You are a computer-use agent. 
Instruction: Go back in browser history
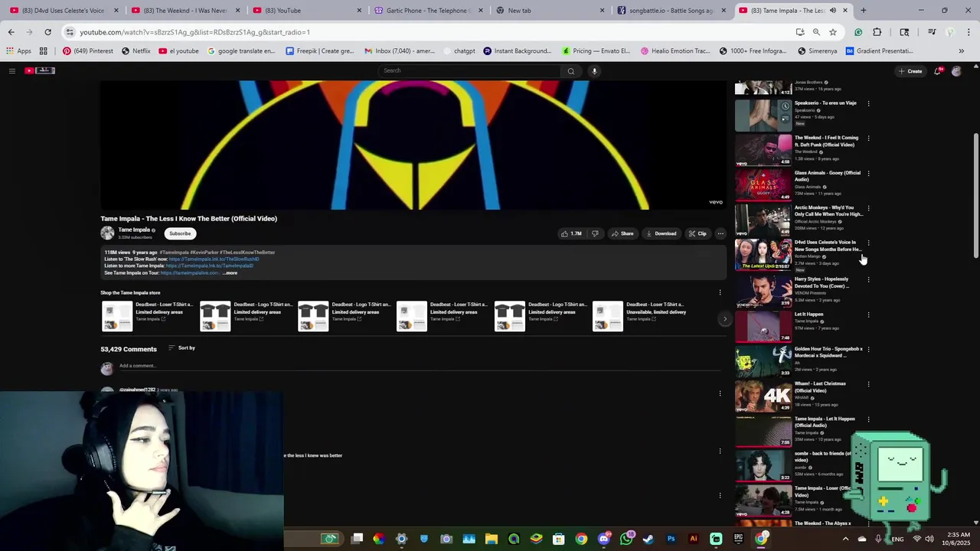coord(11,32)
